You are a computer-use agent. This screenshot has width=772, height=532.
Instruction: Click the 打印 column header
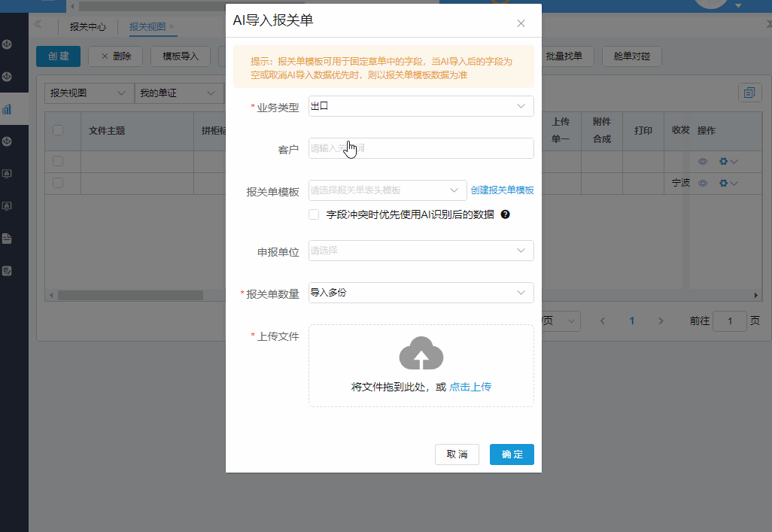coord(643,130)
